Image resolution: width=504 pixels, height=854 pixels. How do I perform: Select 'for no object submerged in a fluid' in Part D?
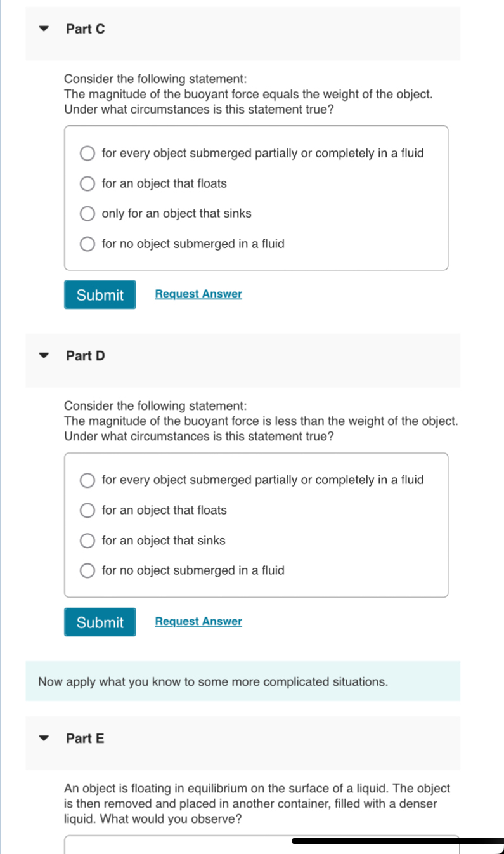pos(87,570)
